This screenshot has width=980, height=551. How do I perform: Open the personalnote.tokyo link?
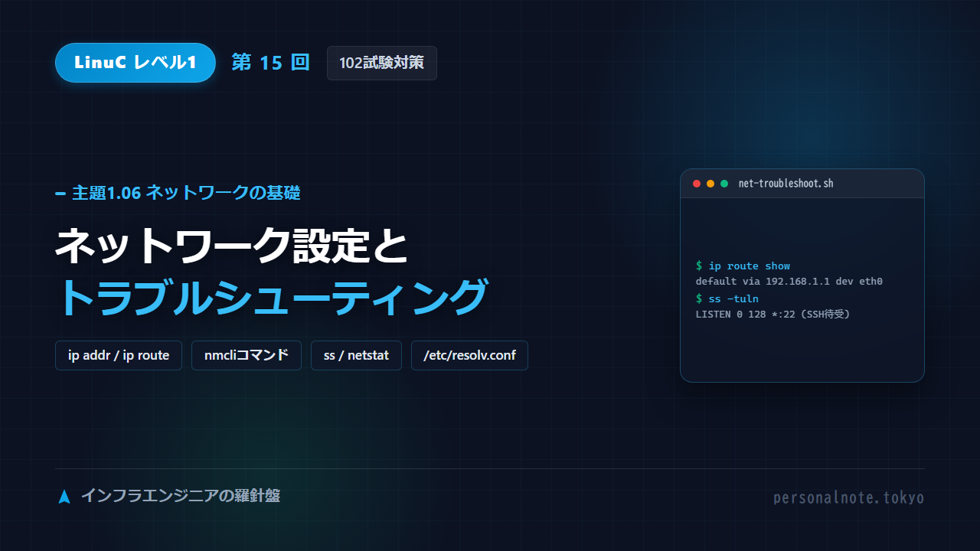click(x=848, y=498)
